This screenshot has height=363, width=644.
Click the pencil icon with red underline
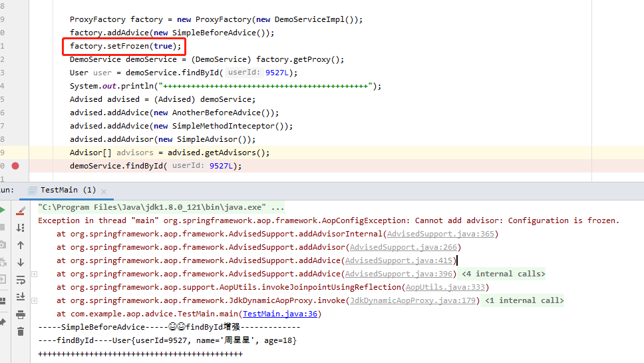pos(21,211)
